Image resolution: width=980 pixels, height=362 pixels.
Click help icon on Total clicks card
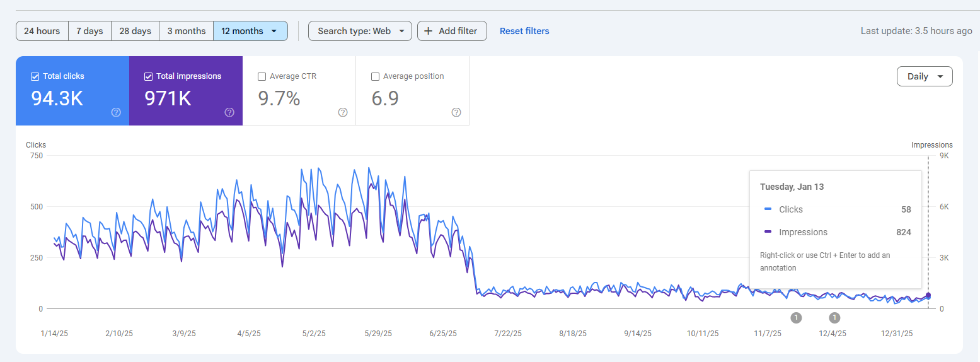[x=116, y=112]
